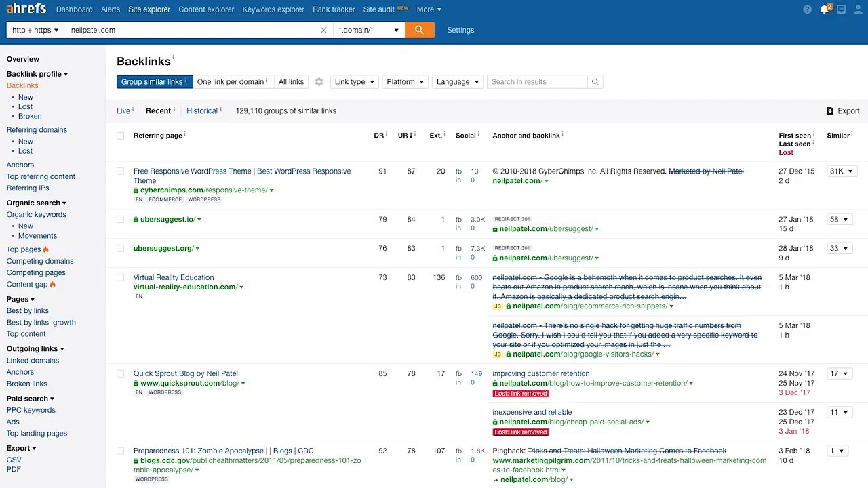Sort by the DR column header
The width and height of the screenshot is (868, 488).
coord(379,136)
